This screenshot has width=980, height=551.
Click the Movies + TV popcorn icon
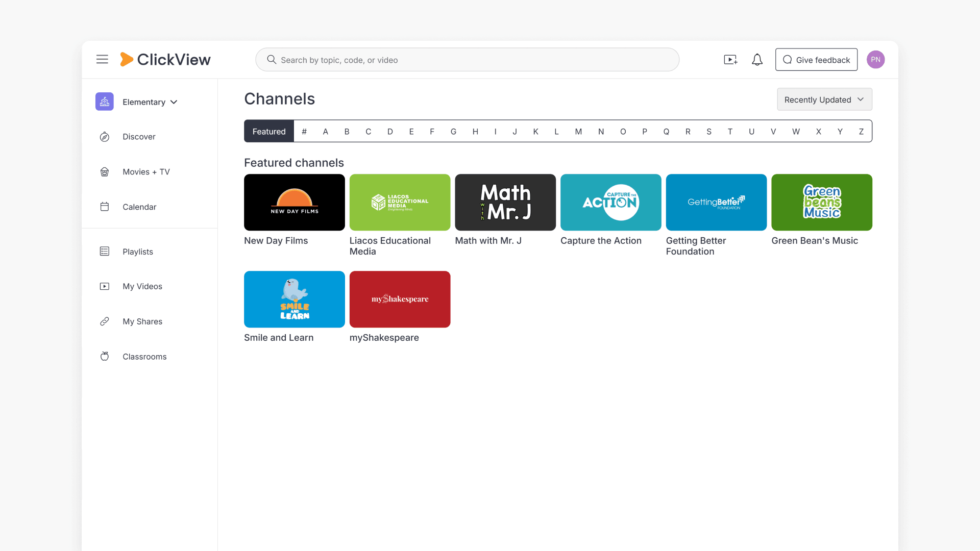(x=105, y=172)
